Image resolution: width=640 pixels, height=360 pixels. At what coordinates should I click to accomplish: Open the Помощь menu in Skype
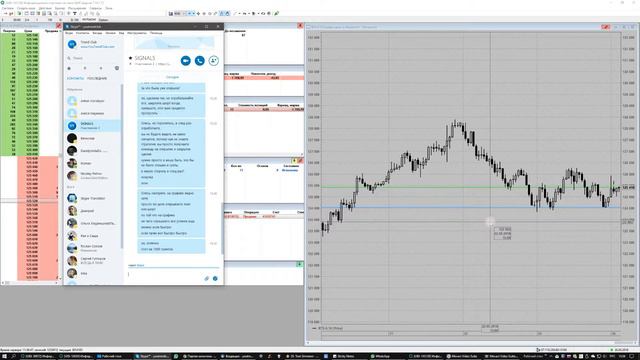click(x=156, y=33)
